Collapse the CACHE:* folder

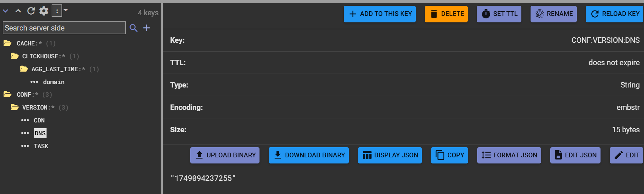pos(7,43)
